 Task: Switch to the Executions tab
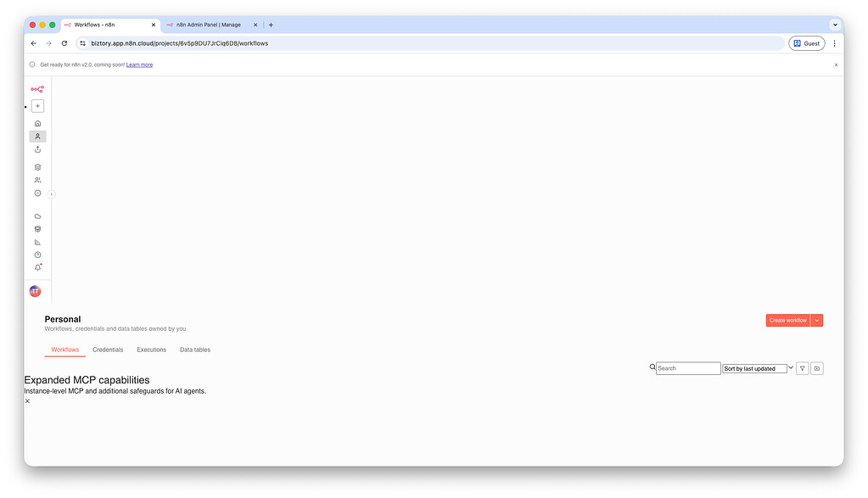[151, 350]
